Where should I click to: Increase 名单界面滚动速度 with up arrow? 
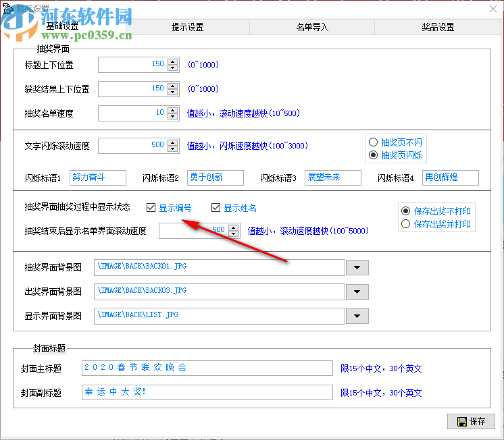coord(234,227)
